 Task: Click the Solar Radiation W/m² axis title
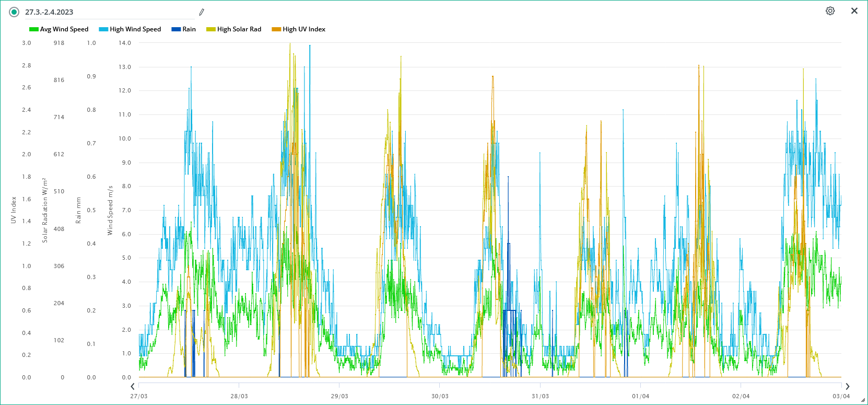point(45,210)
